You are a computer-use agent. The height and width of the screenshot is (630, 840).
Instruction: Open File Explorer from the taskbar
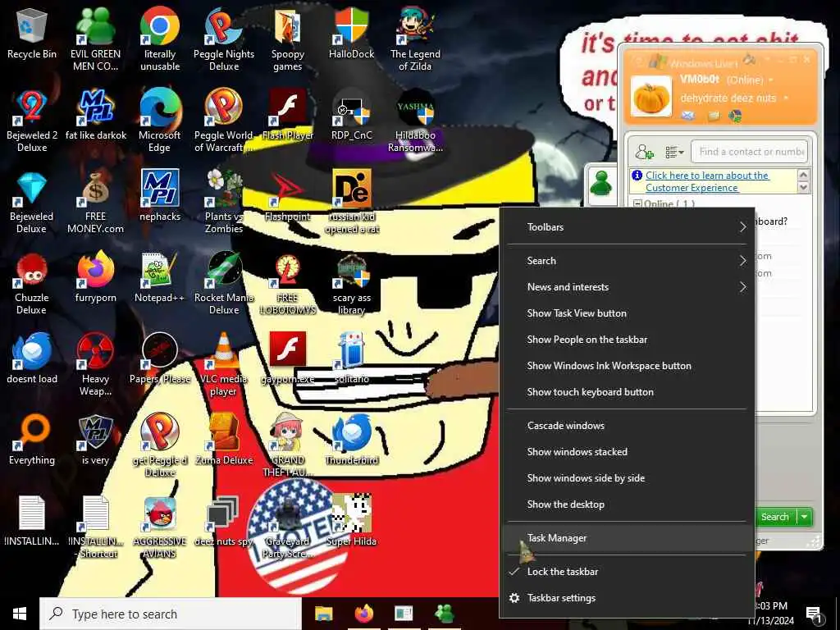(323, 614)
